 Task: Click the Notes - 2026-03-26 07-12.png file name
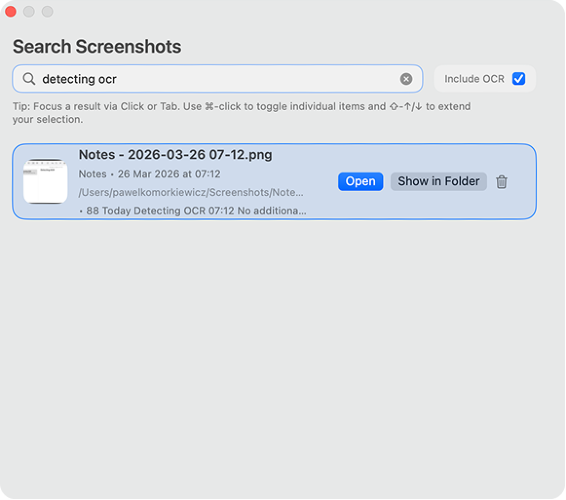coord(175,155)
